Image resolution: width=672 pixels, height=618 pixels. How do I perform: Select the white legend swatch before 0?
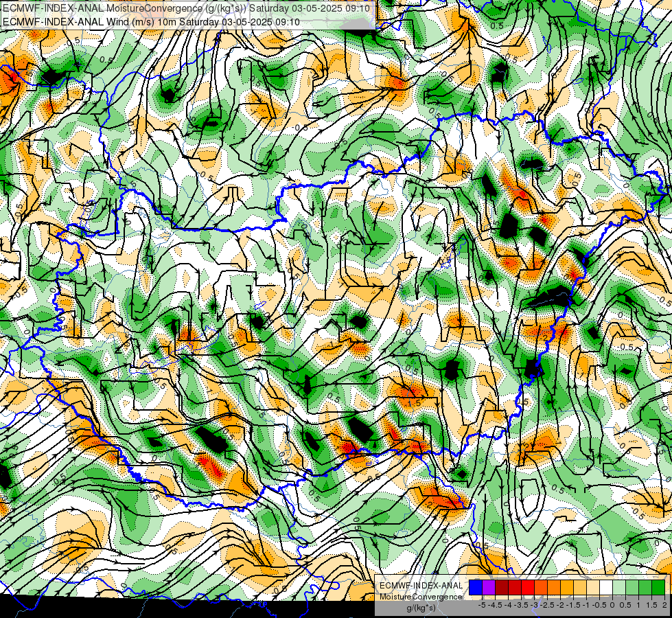point(606,587)
